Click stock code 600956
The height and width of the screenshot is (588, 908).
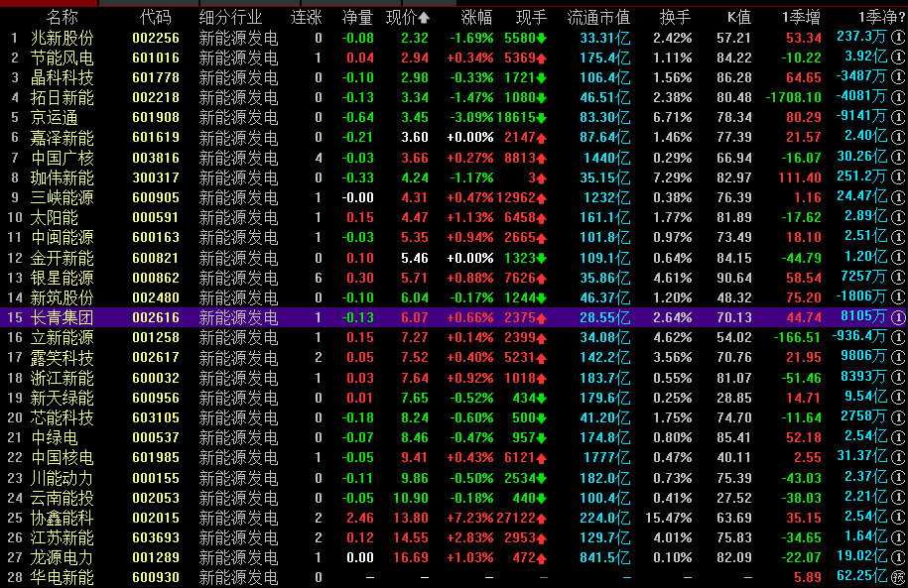click(156, 399)
